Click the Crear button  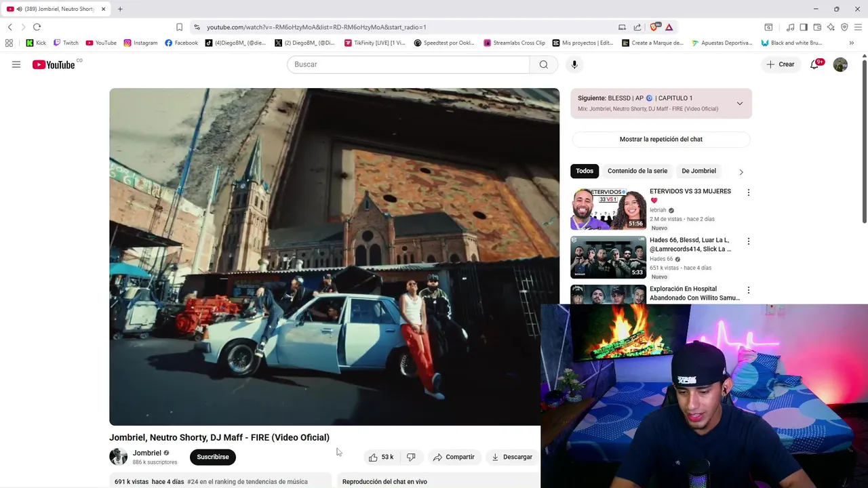(x=781, y=64)
